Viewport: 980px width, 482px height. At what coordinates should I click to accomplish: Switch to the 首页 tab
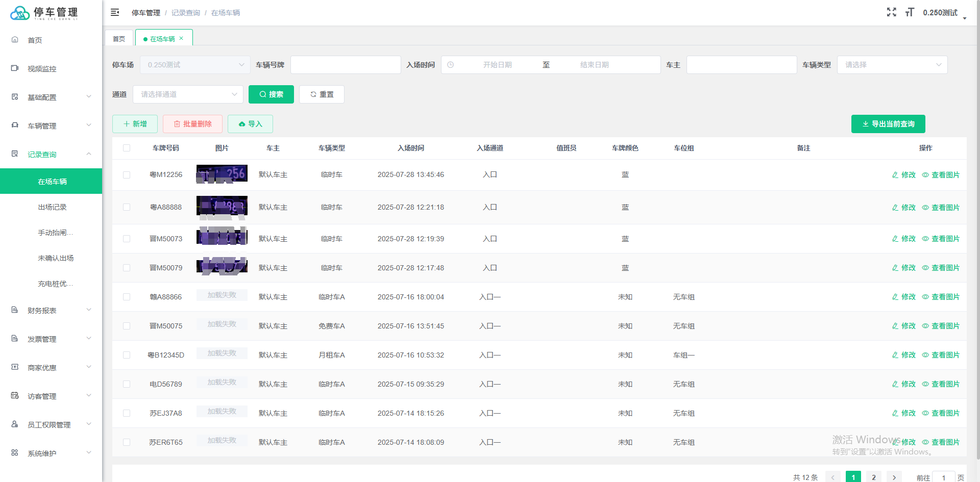[x=119, y=38]
